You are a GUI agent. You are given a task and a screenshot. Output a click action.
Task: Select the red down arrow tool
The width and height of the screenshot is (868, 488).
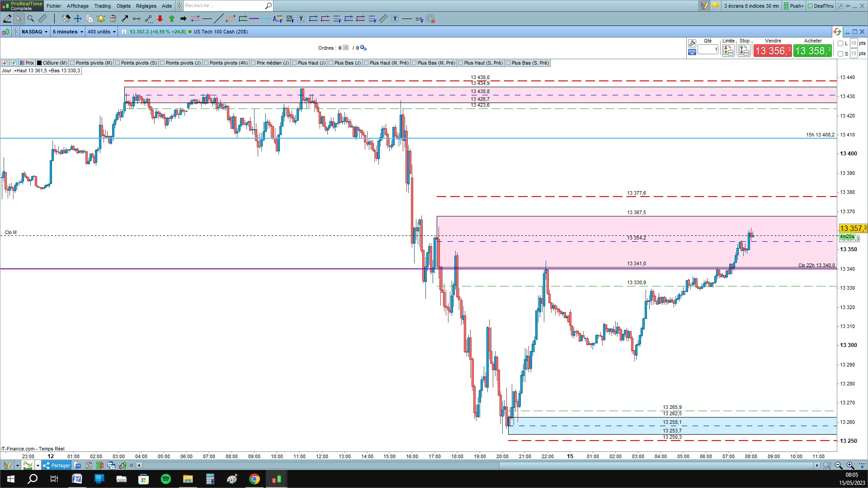160,19
